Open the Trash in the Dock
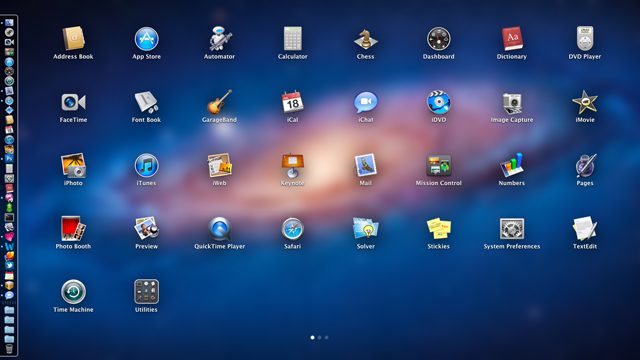Viewport: 640px width, 360px height. click(x=9, y=349)
